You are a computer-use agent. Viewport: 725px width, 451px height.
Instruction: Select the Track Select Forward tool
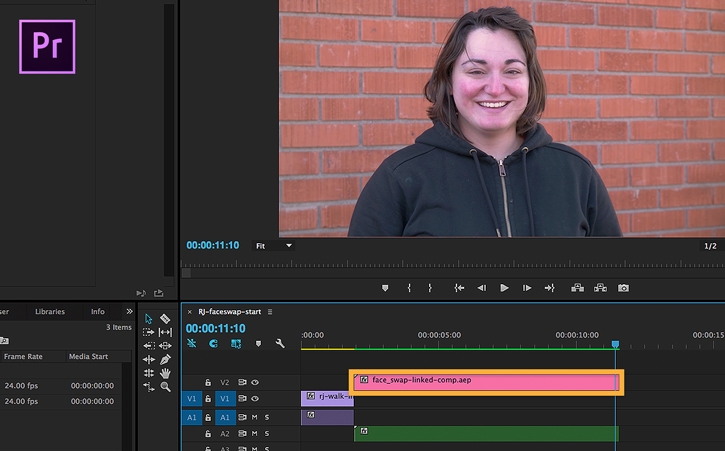148,332
